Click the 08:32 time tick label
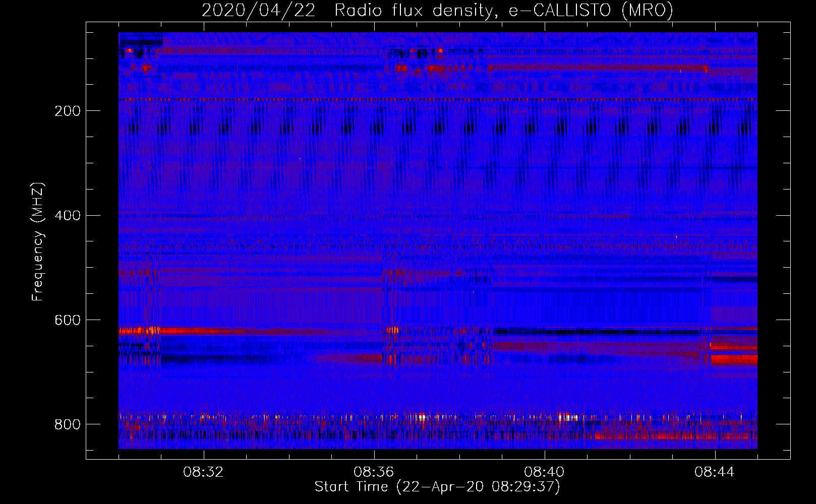The width and height of the screenshot is (816, 504). (x=203, y=472)
